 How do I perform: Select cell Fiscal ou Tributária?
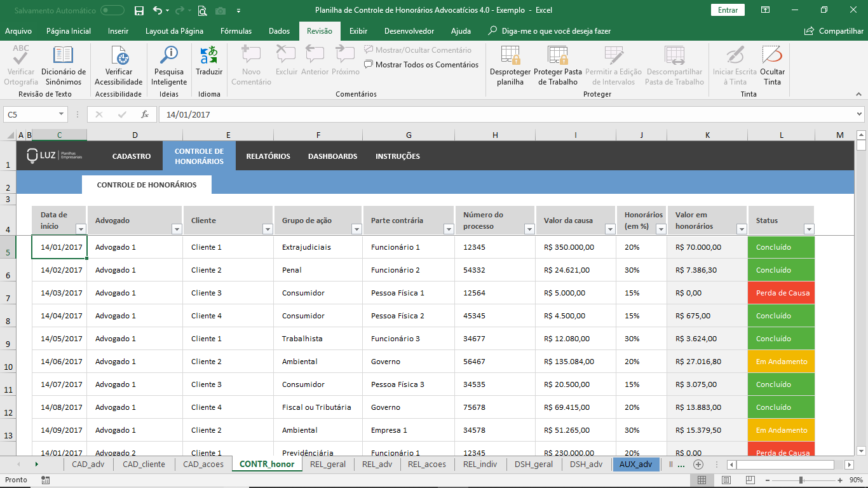(318, 407)
